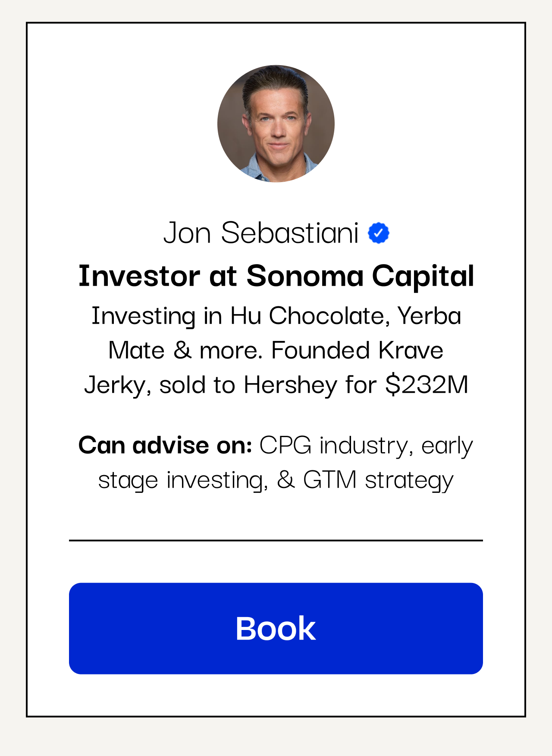Click the word Founded in the bio

321,350
